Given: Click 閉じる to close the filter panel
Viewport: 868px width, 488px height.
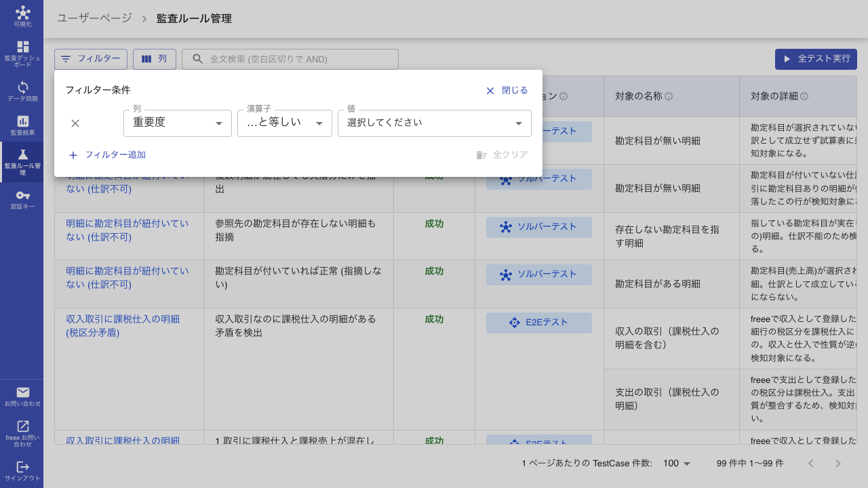Looking at the screenshot, I should (x=507, y=90).
